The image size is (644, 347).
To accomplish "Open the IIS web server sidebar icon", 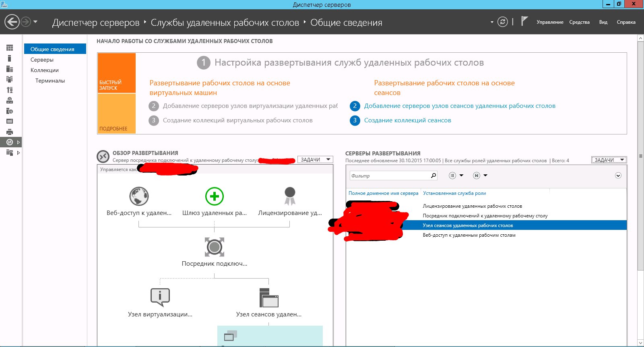I will coord(10,100).
